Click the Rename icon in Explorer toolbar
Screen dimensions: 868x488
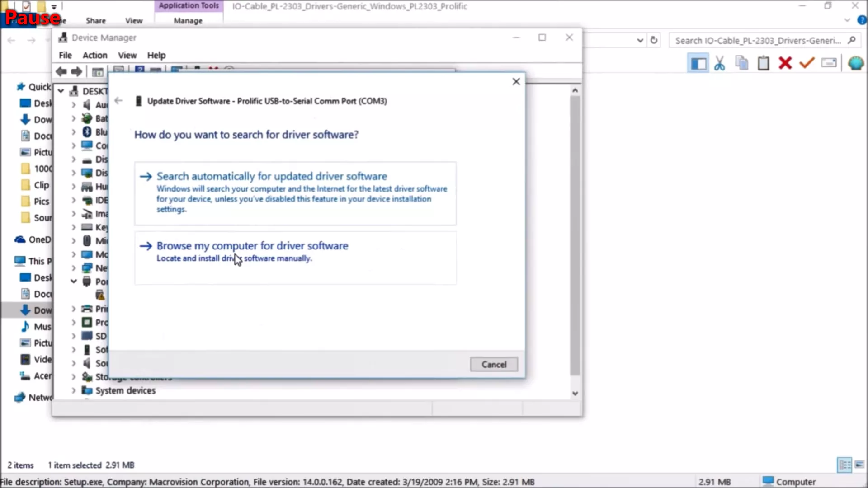(829, 63)
